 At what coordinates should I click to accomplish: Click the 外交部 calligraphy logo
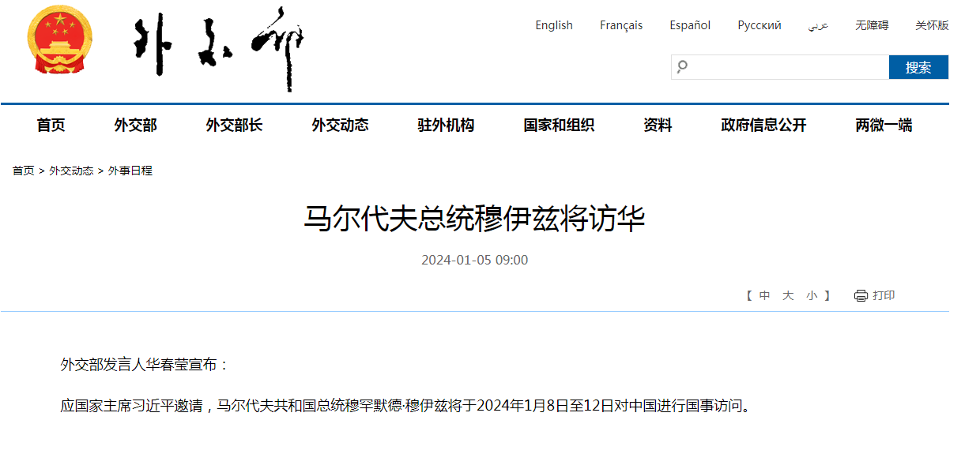click(218, 48)
